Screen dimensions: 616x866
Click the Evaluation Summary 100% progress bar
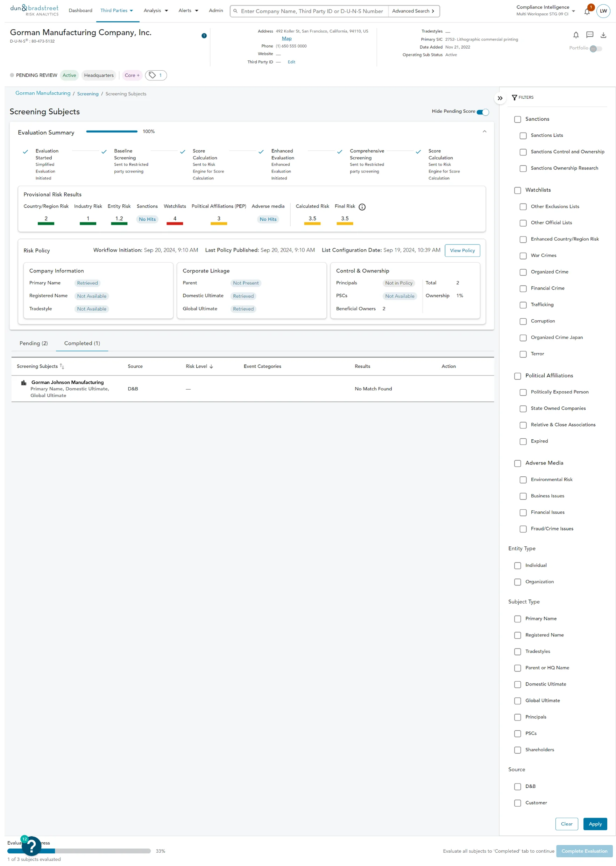click(x=112, y=132)
